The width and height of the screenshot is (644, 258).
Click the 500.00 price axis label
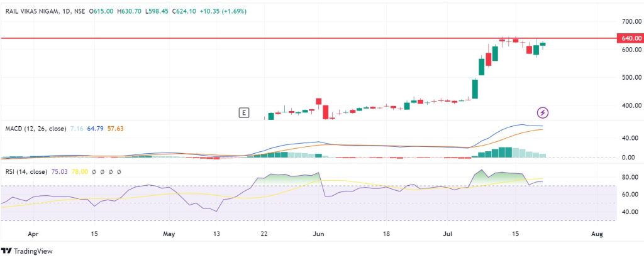coord(631,77)
